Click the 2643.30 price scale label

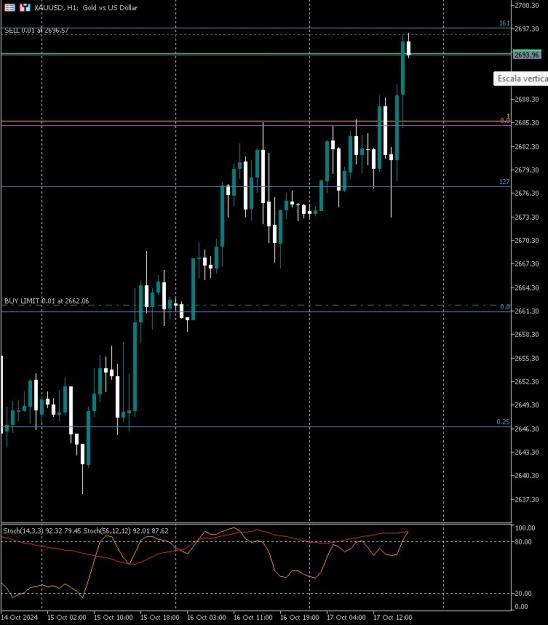click(x=527, y=452)
